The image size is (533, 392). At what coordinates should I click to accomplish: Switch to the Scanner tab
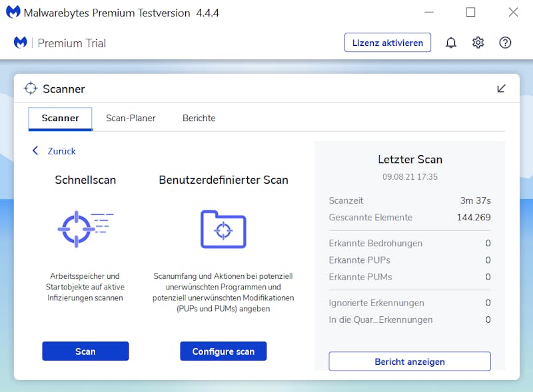tap(60, 118)
